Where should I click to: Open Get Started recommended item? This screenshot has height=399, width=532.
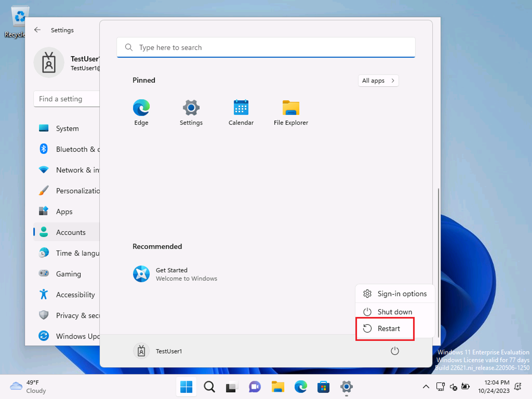[175, 274]
